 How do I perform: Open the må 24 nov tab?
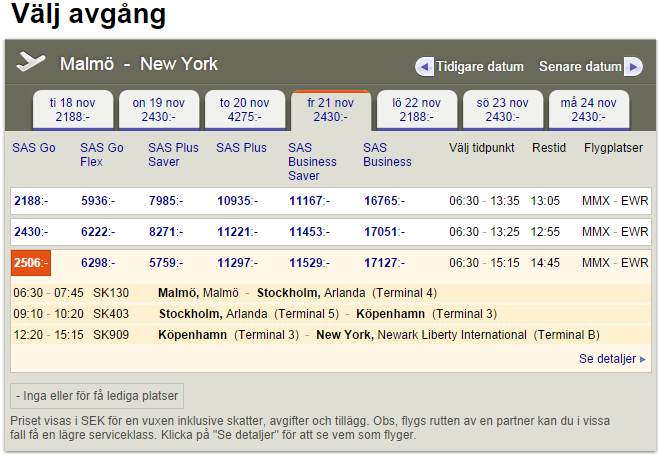coord(588,110)
